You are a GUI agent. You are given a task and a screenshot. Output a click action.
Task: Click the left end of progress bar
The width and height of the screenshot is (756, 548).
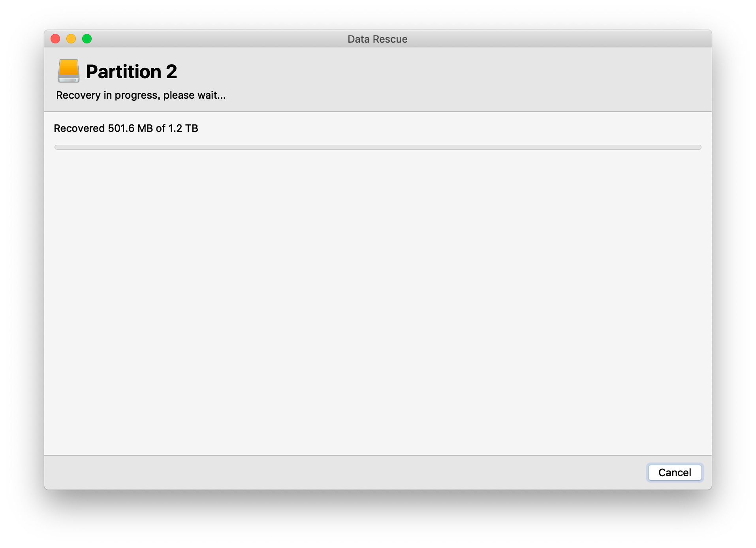coord(57,147)
